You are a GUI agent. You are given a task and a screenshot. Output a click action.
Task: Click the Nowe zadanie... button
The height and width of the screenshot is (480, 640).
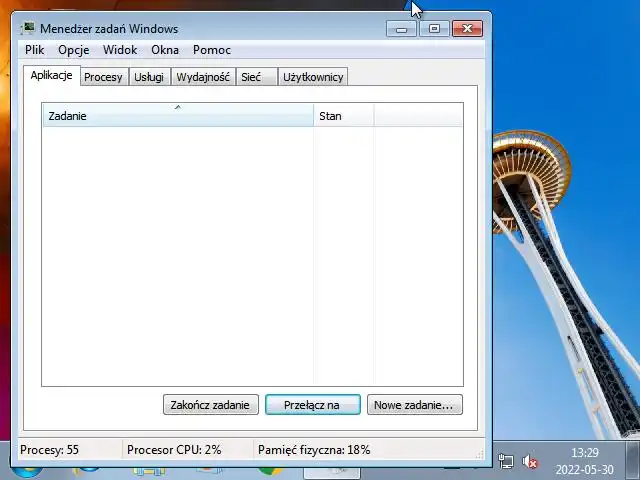coord(415,405)
